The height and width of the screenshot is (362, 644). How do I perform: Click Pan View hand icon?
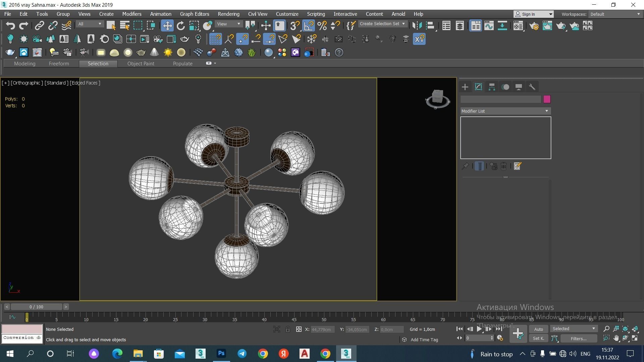[x=616, y=339]
